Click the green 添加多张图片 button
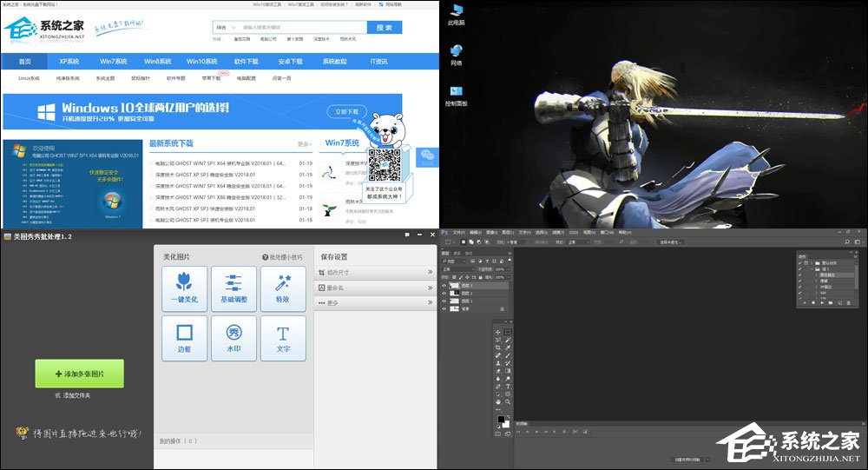Viewport: 868px width, 470px height. pyautogui.click(x=79, y=374)
